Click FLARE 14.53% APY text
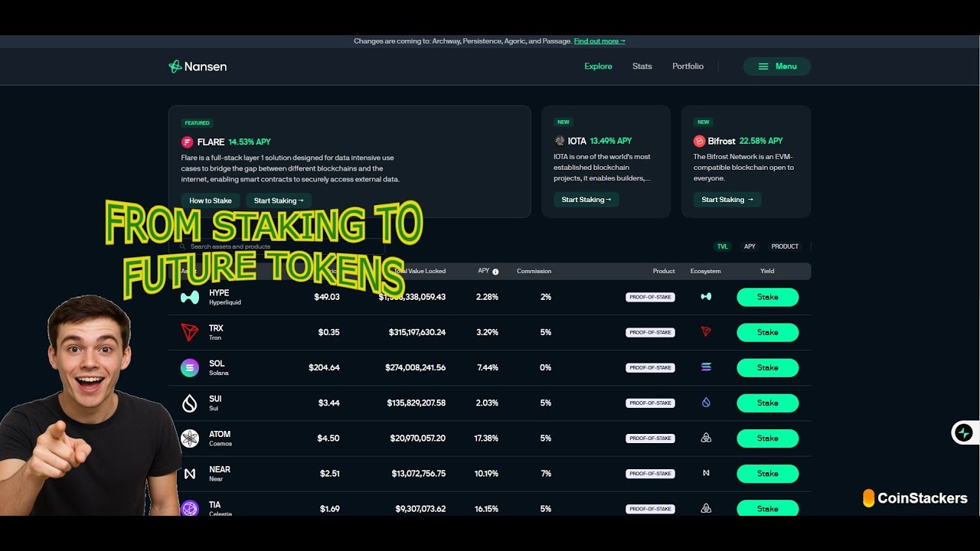This screenshot has height=551, width=980. coord(250,142)
